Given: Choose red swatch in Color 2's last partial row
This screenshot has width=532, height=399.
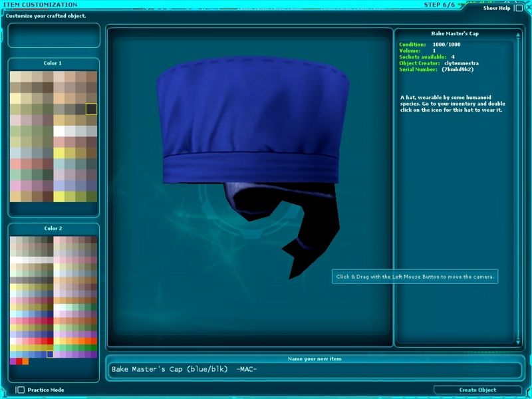Looking at the screenshot, I should [19, 361].
